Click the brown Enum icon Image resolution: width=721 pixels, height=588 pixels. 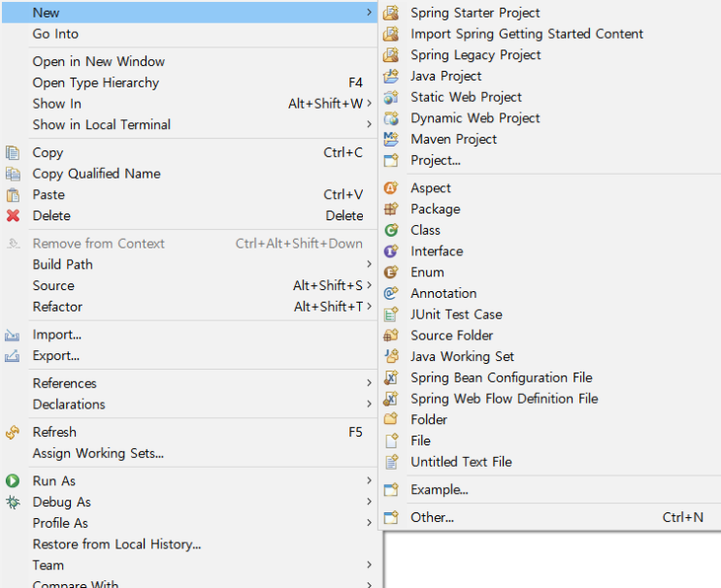pos(391,272)
